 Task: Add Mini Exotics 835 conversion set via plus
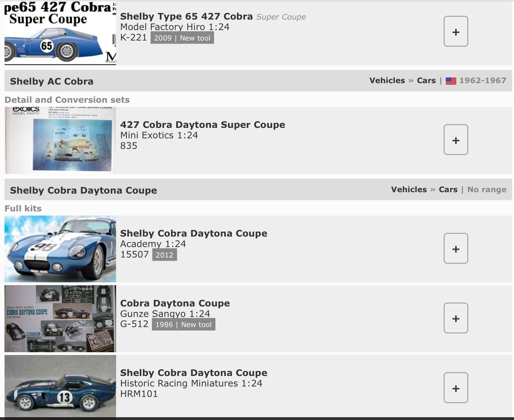(456, 140)
